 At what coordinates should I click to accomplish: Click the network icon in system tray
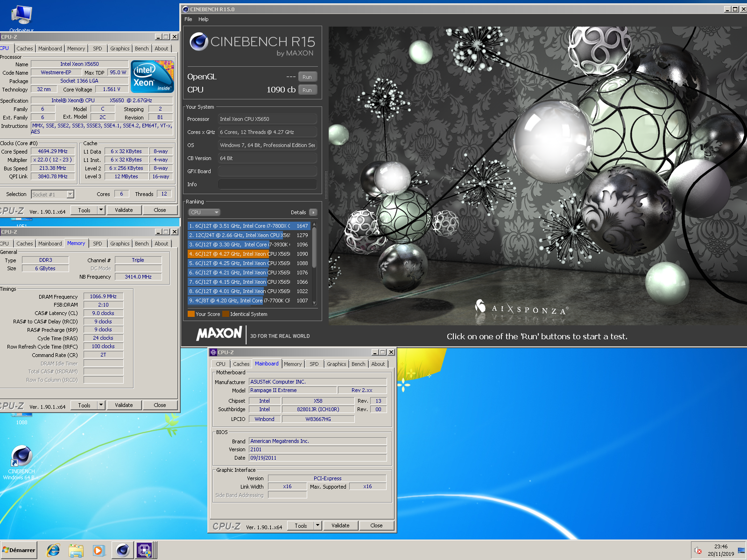click(741, 551)
